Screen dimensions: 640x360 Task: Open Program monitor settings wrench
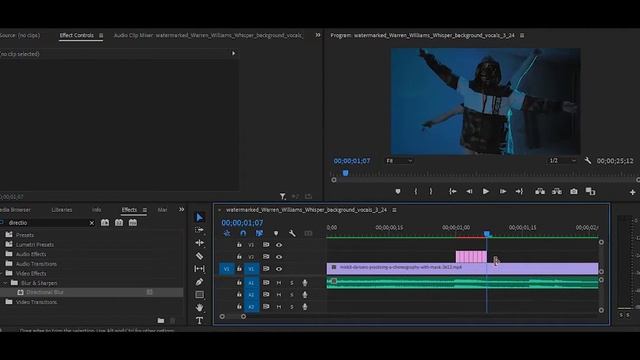coord(587,161)
